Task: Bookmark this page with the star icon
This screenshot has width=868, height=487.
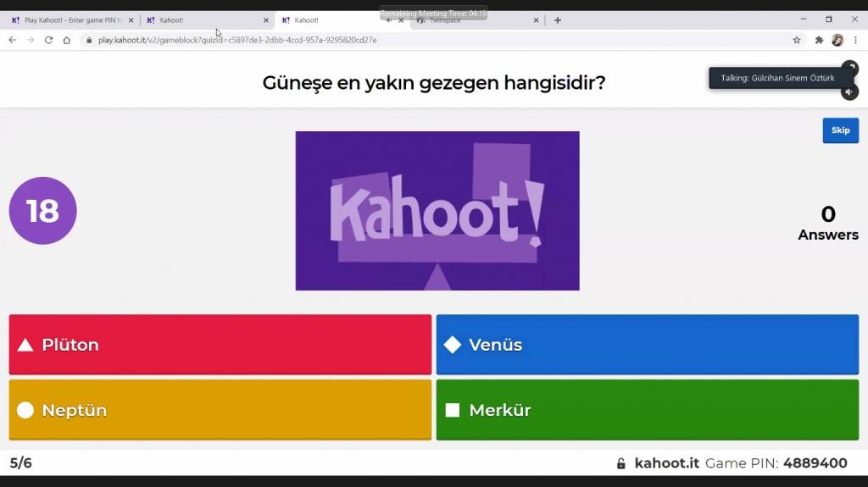Action: [x=797, y=40]
